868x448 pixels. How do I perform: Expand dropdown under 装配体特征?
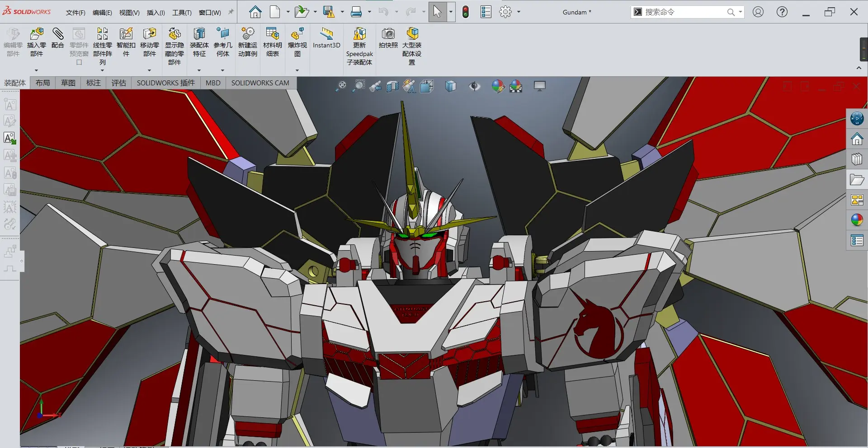coord(199,70)
